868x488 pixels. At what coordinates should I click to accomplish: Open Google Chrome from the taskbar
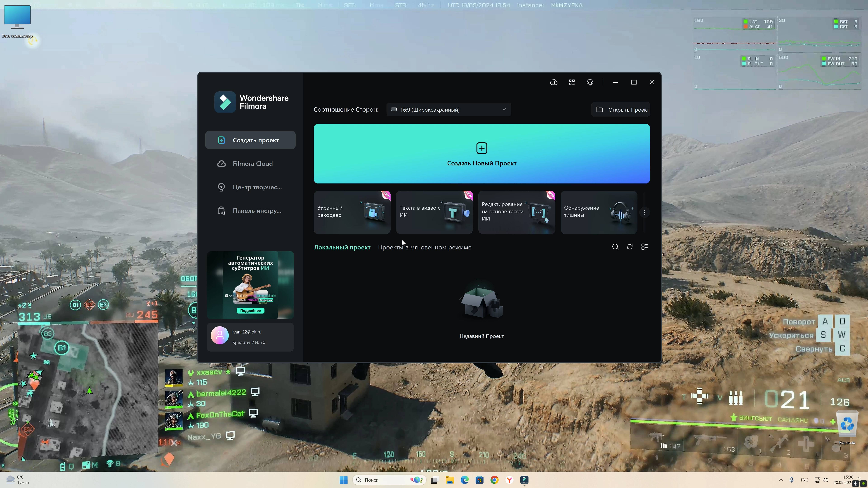(494, 480)
